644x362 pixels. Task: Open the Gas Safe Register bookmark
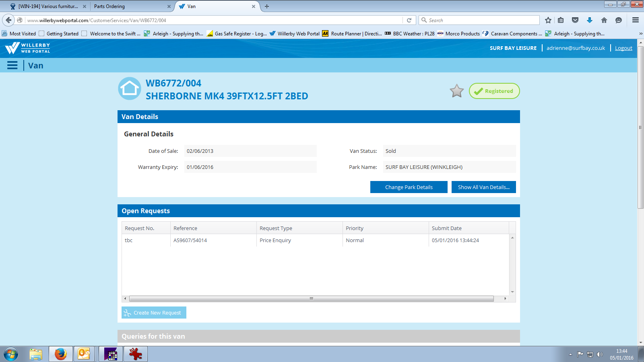coord(237,34)
